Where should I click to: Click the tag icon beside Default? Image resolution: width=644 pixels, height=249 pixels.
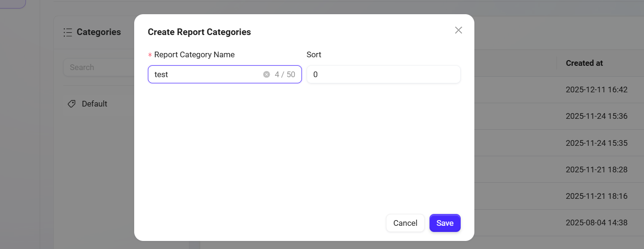tap(72, 104)
